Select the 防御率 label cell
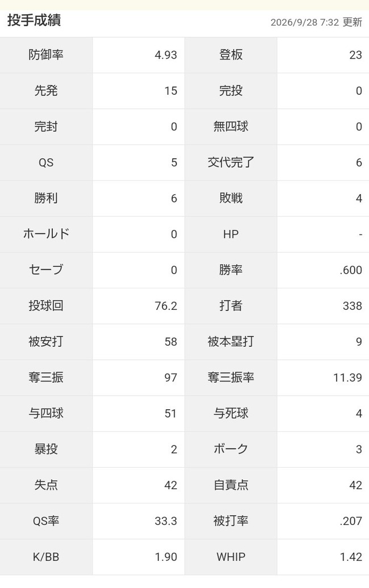The width and height of the screenshot is (369, 588). click(x=46, y=54)
